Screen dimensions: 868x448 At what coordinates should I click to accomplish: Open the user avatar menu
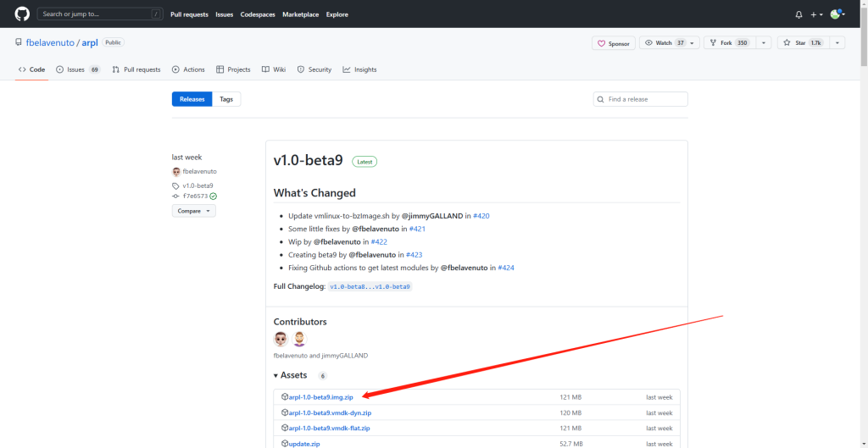click(837, 14)
